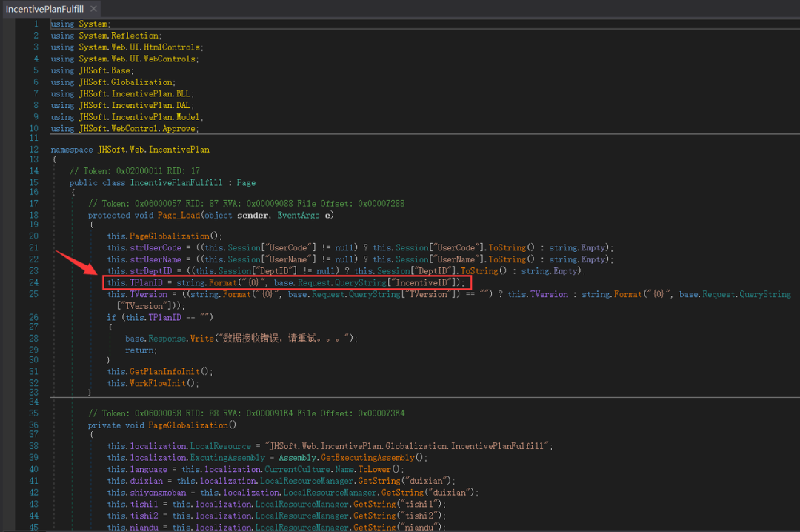Viewport: 800px width, 532px height.
Task: Click System.Web.UI.WebControls namespace on line 4
Action: click(137, 59)
